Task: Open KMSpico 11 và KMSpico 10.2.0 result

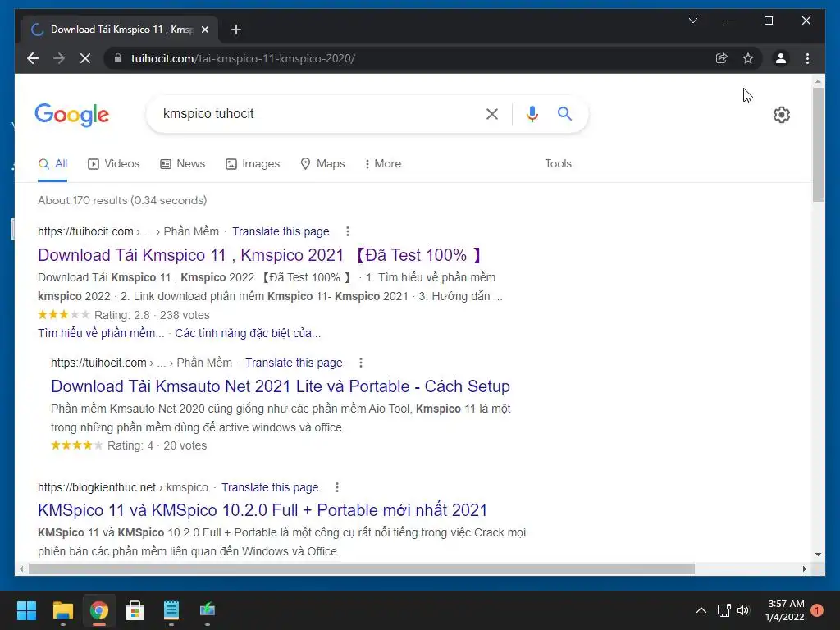Action: [262, 510]
